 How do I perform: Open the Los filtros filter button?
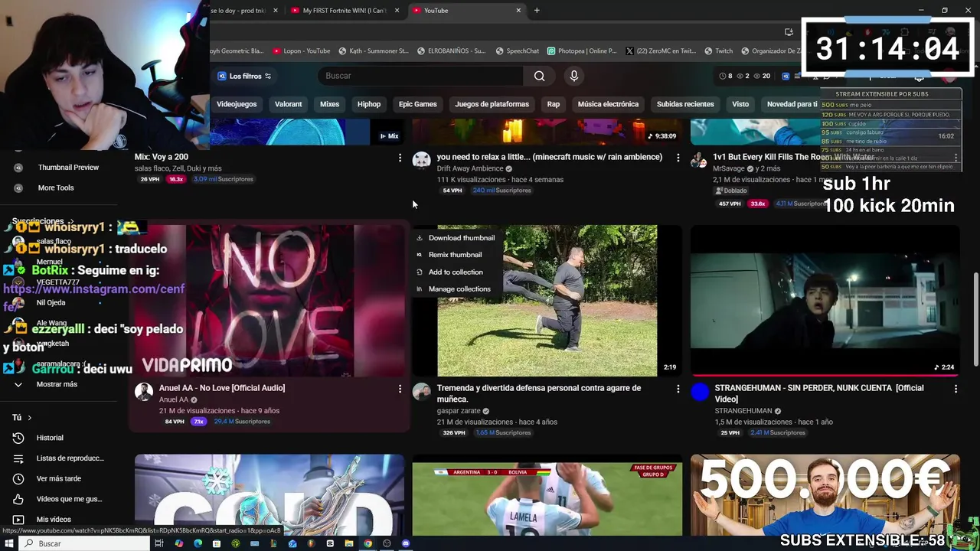244,76
